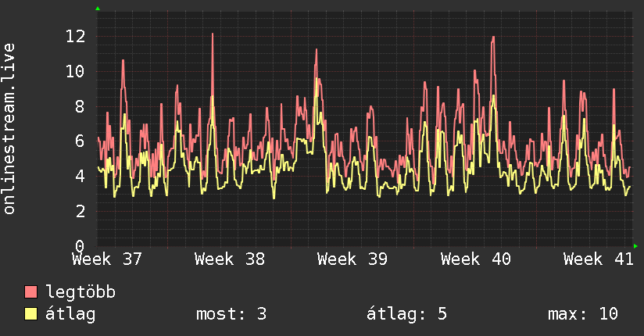This screenshot has height=336, width=644.
Task: Click the pink legtöbb legend swatch
Action: [30, 291]
